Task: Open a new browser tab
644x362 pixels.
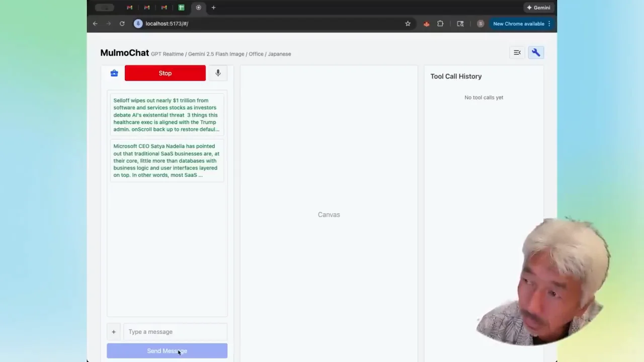Action: (213, 8)
